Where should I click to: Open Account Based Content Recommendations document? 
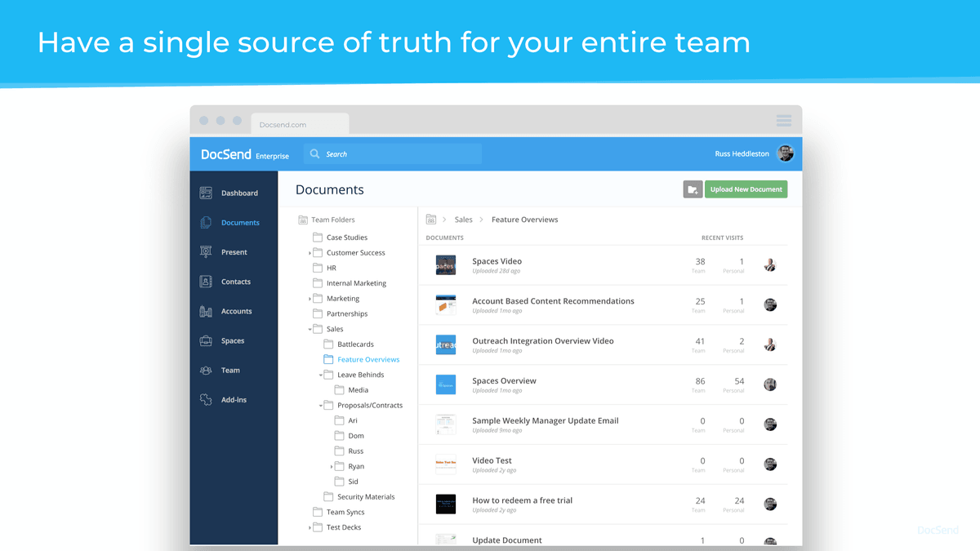553,301
